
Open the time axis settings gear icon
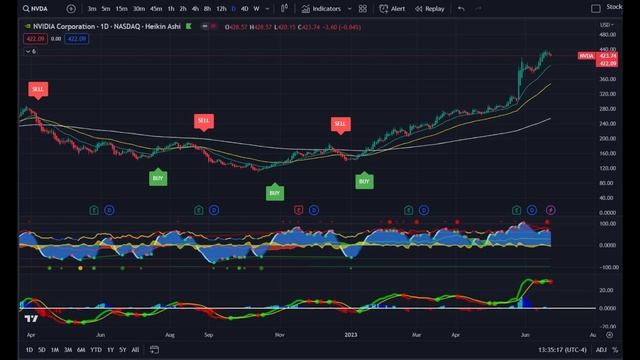[609, 335]
